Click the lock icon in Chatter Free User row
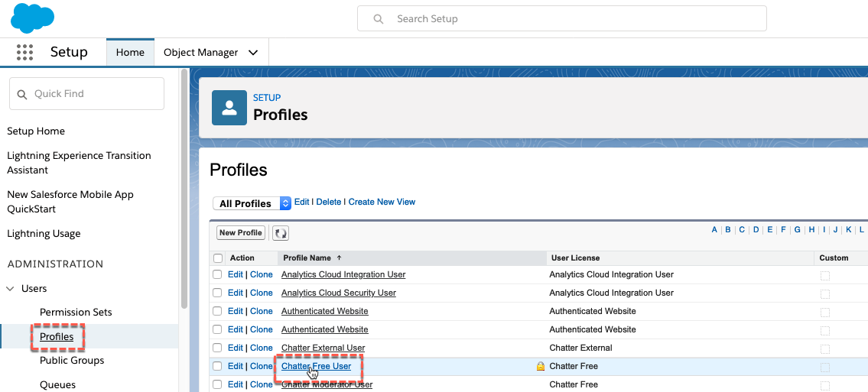Screen dimensions: 868x392 540,366
